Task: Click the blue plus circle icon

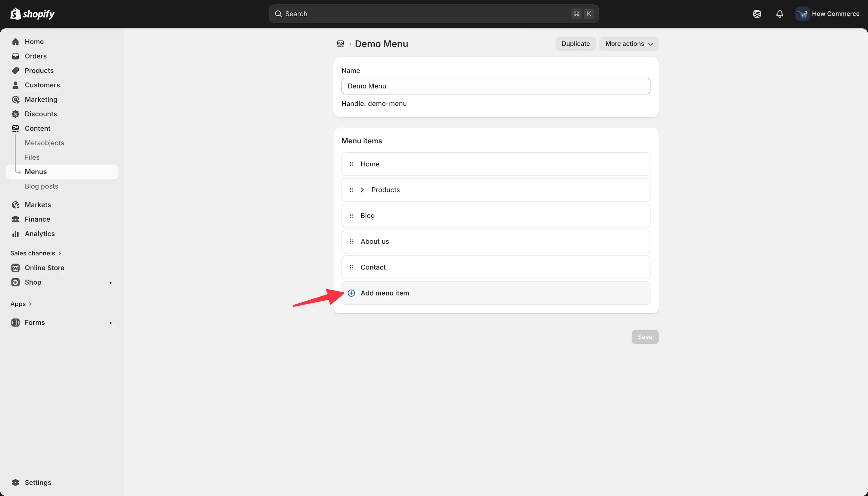Action: 351,293
